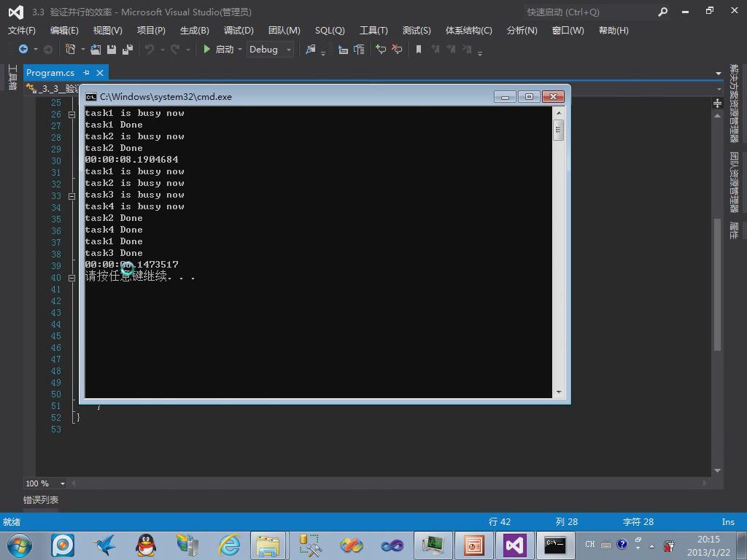Open the 属性 properties side tab
This screenshot has height=560, width=747.
click(734, 230)
